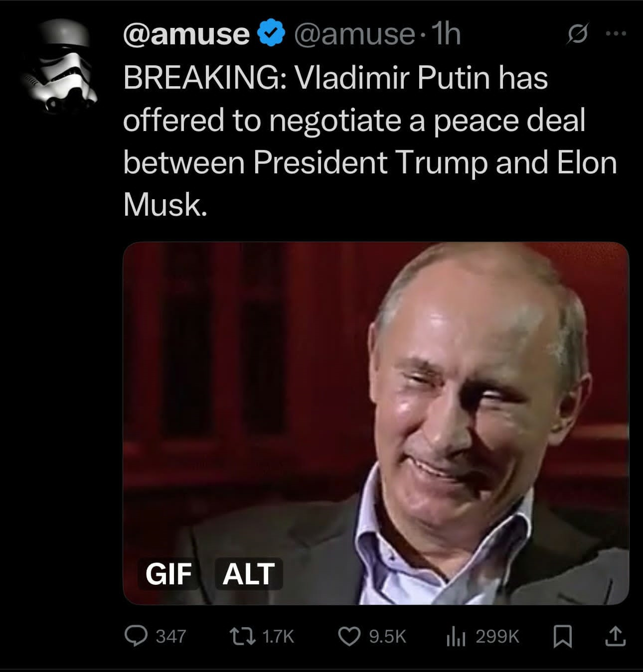The image size is (643, 672).
Task: Click the share upload arrow icon
Action: (616, 636)
